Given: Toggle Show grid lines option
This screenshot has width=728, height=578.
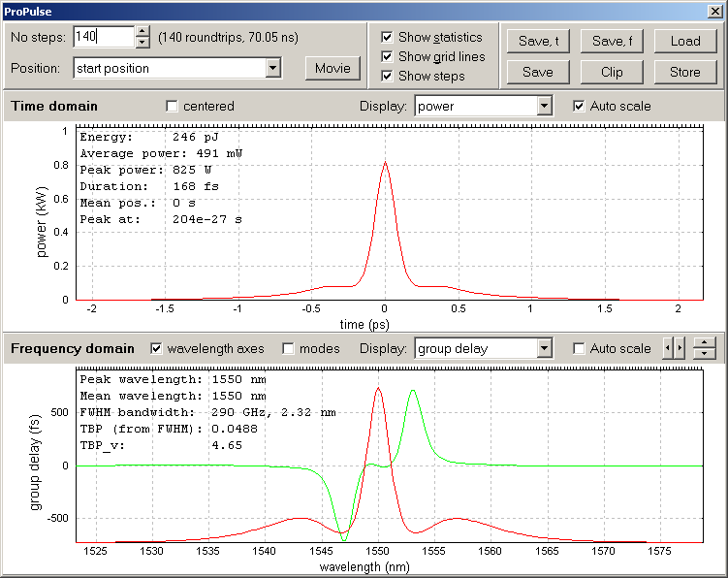Looking at the screenshot, I should tap(388, 57).
